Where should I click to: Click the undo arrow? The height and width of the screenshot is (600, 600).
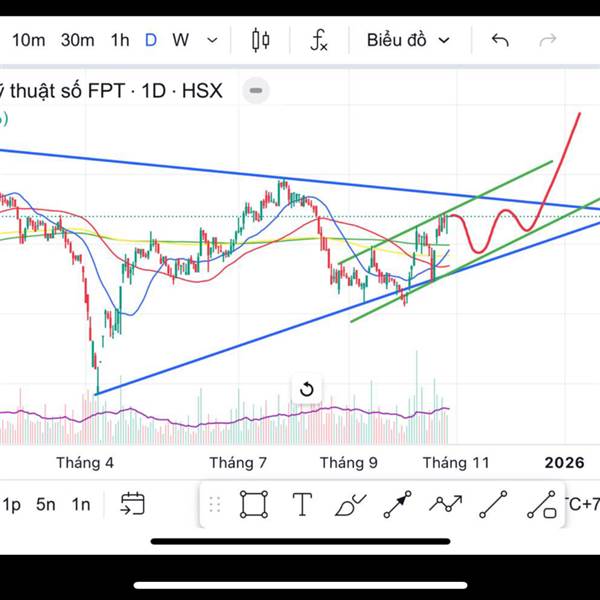click(500, 40)
